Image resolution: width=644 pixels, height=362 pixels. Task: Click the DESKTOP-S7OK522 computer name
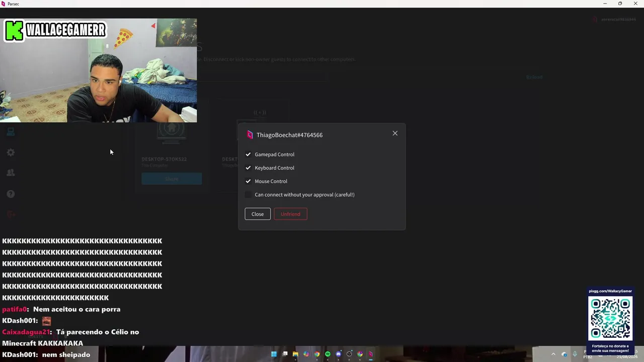164,159
